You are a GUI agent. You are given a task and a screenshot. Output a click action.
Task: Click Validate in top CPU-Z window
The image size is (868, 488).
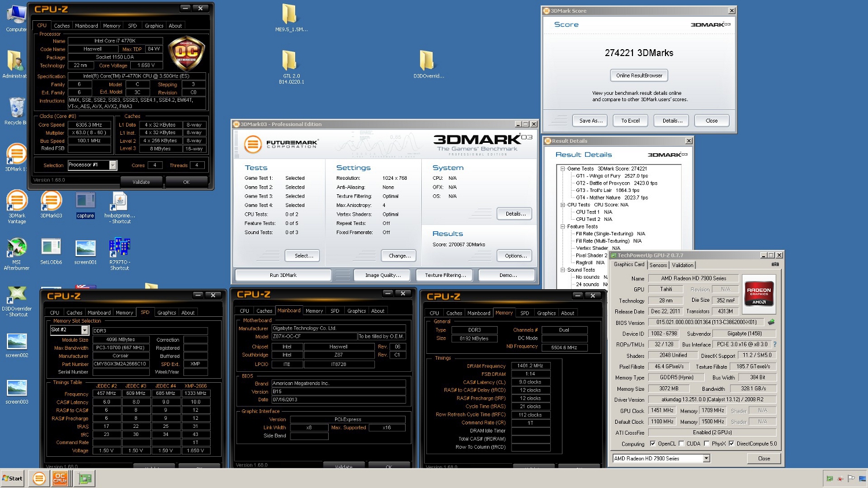[141, 182]
